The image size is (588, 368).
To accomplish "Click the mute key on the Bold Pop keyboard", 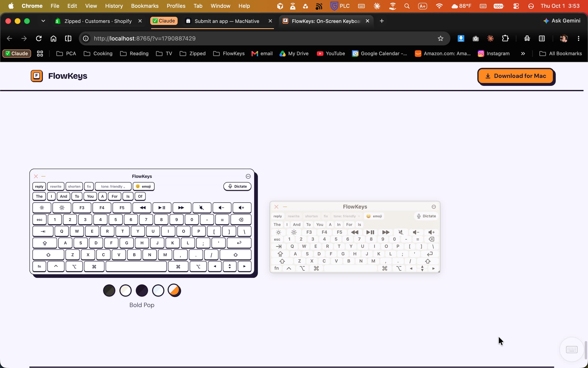I will pyautogui.click(x=202, y=208).
